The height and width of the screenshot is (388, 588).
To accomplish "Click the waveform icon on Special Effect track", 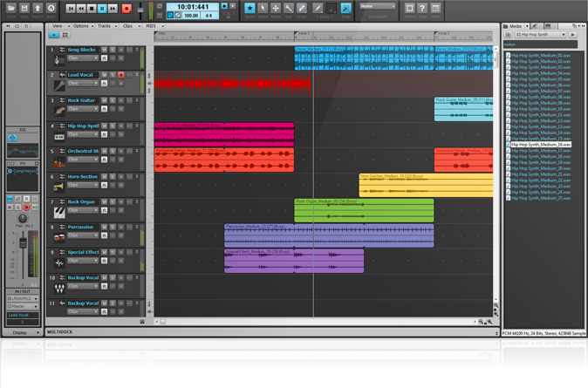I will (59, 262).
